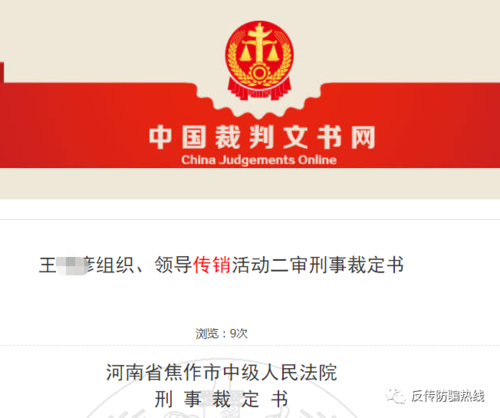Click the gear symbol in the emblem

click(258, 72)
